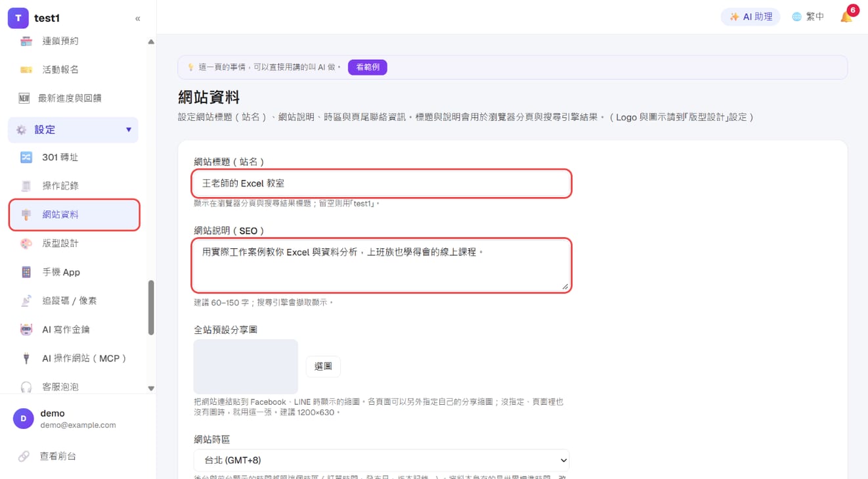Open the AI 助理 button

[x=750, y=17]
